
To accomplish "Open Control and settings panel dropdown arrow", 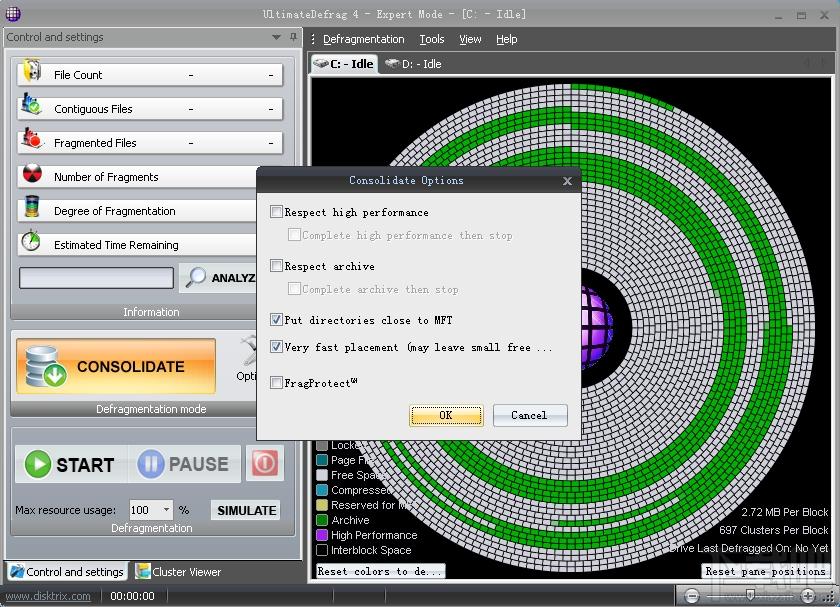I will pos(276,37).
